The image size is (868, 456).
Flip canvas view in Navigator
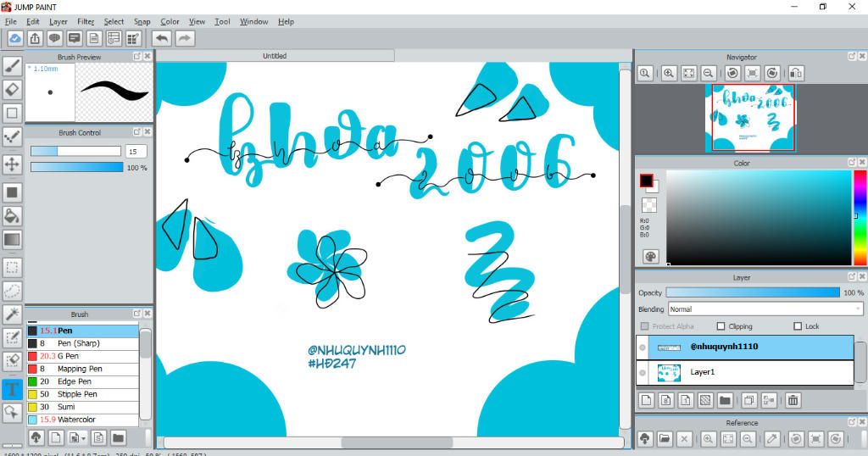[x=796, y=73]
